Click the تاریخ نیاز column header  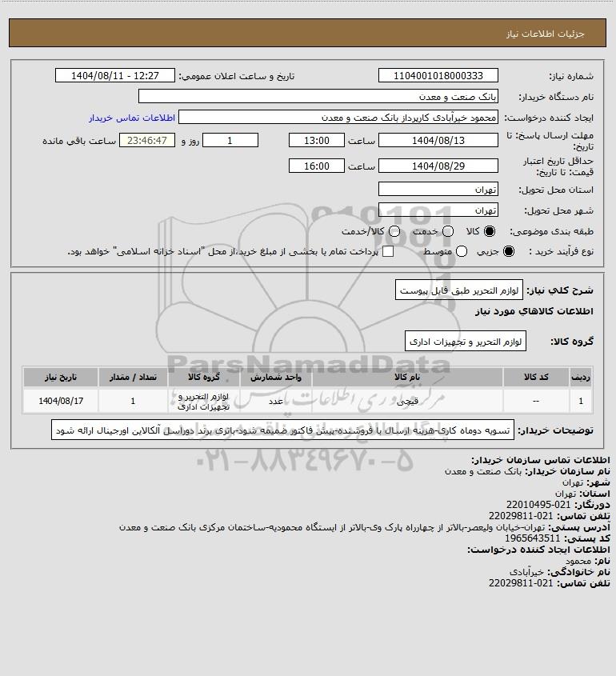pos(61,378)
